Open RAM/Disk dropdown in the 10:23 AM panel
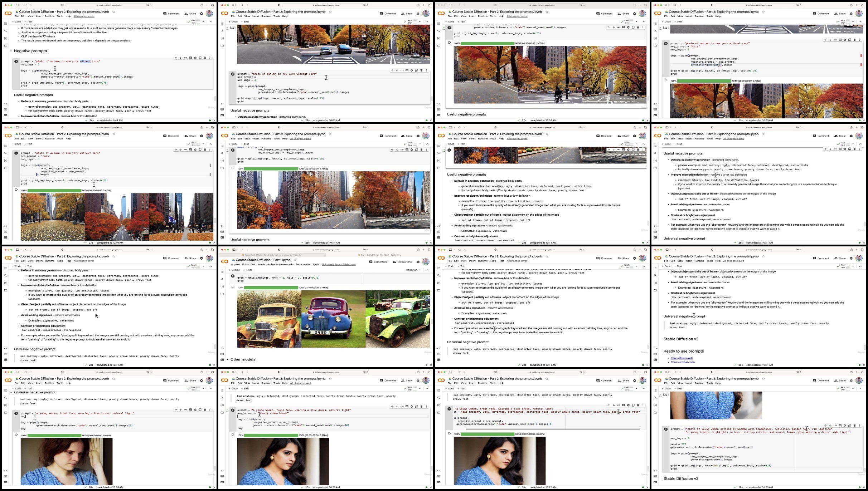 coord(853,388)
